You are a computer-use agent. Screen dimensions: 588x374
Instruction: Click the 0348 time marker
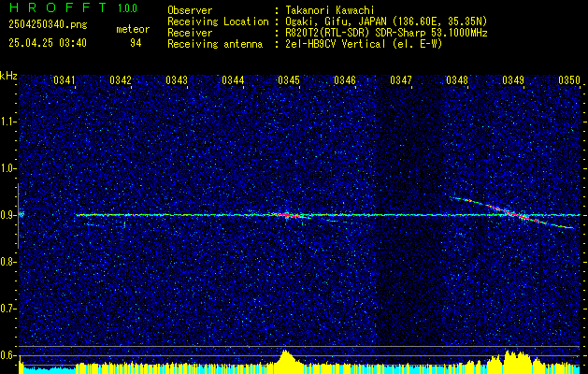[457, 80]
